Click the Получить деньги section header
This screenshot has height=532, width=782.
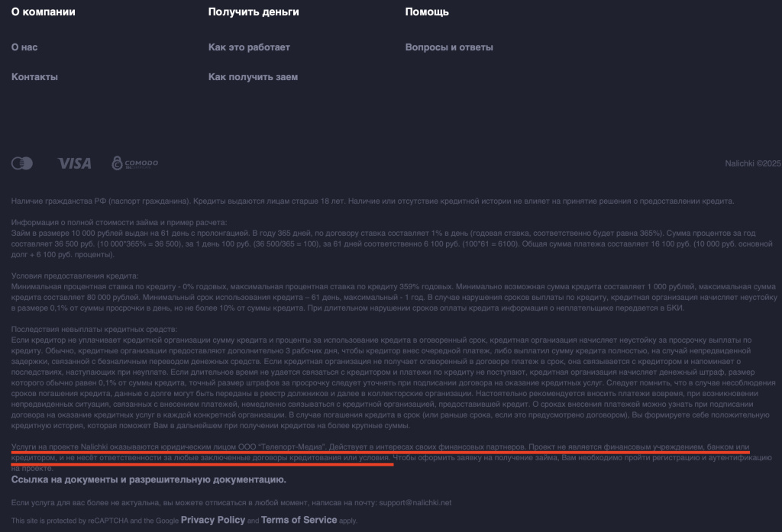point(253,11)
